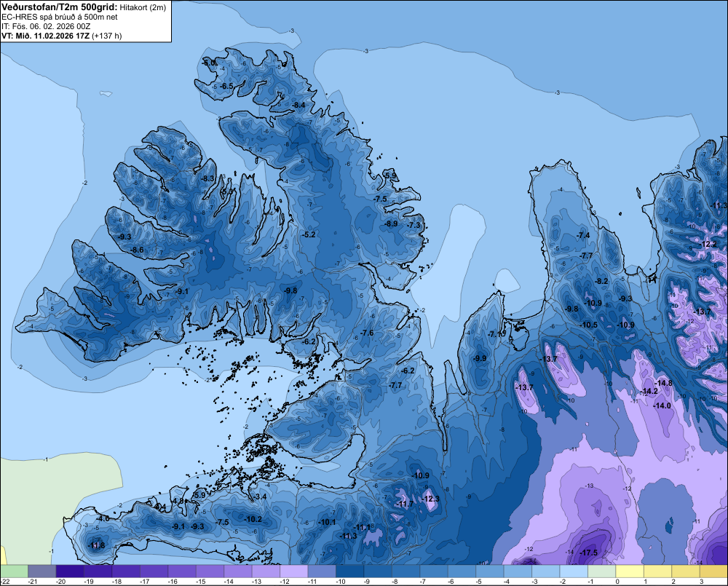This screenshot has height=586, width=728.
Task: Click the -11.8 temperature value
Action: pyautogui.click(x=97, y=545)
